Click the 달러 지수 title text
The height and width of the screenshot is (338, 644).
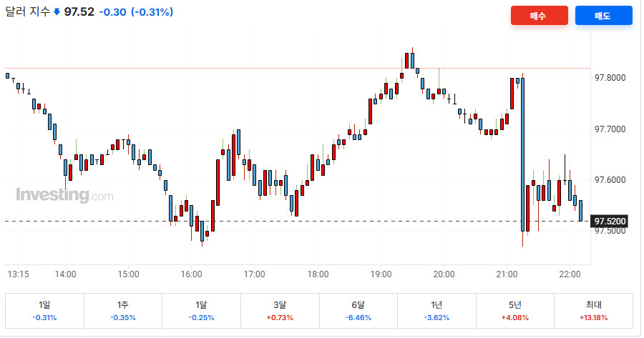[28, 13]
